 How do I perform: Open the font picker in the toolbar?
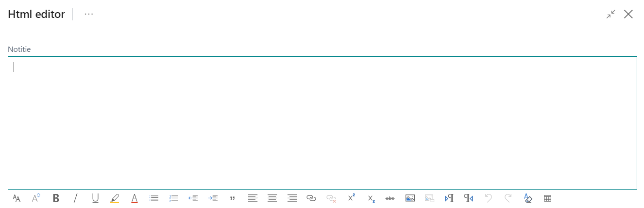click(x=17, y=198)
